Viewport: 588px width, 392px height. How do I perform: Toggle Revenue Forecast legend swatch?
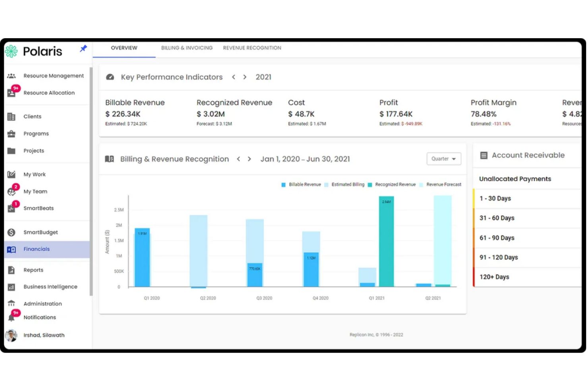click(x=421, y=185)
